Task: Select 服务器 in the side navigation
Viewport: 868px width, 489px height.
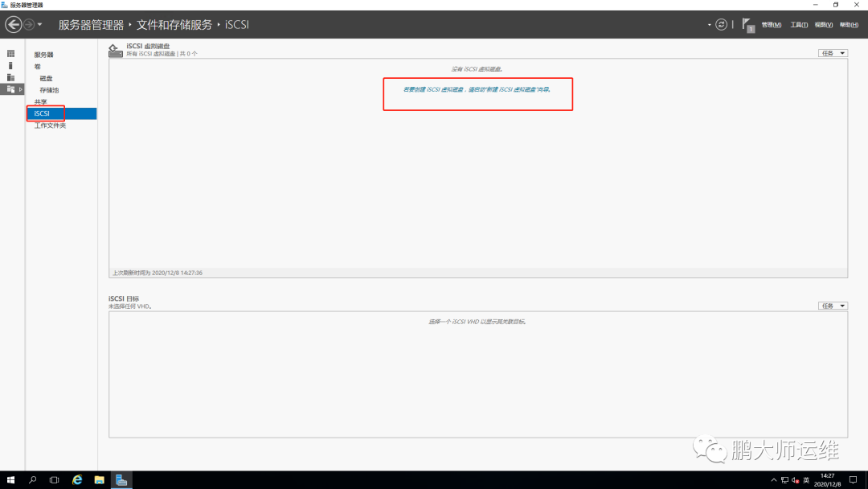Action: (x=43, y=55)
